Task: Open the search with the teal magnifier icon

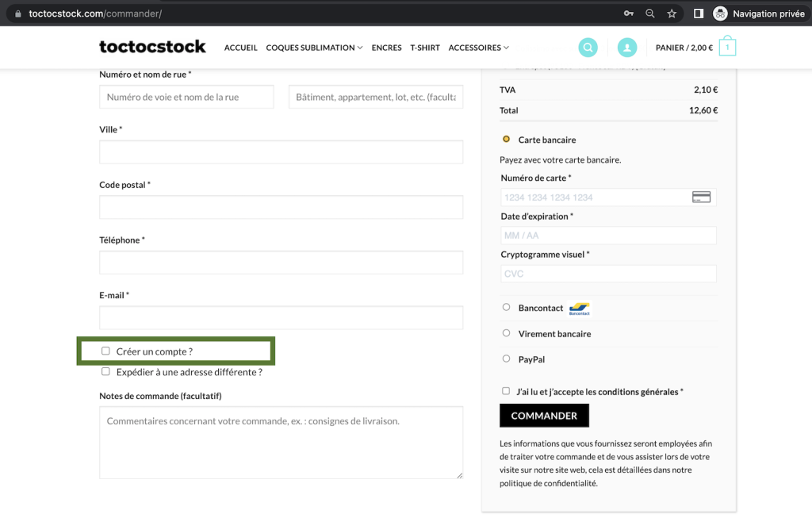Action: 588,48
